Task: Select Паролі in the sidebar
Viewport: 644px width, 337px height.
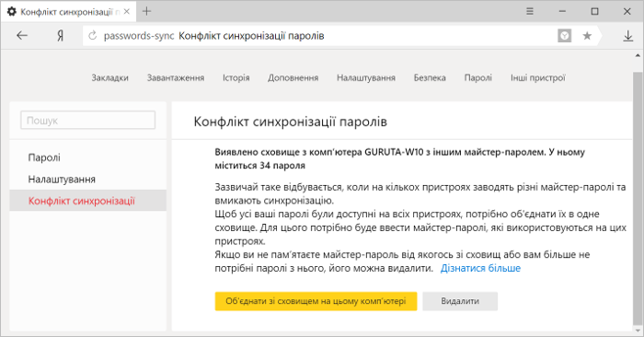Action: [44, 157]
